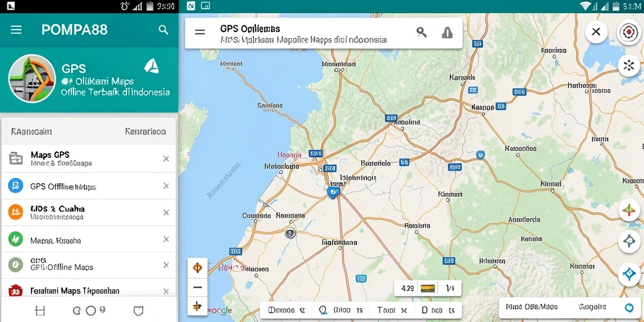The height and width of the screenshot is (322, 644).
Task: Tap the blue heart pin icon at bottom right
Action: click(629, 307)
